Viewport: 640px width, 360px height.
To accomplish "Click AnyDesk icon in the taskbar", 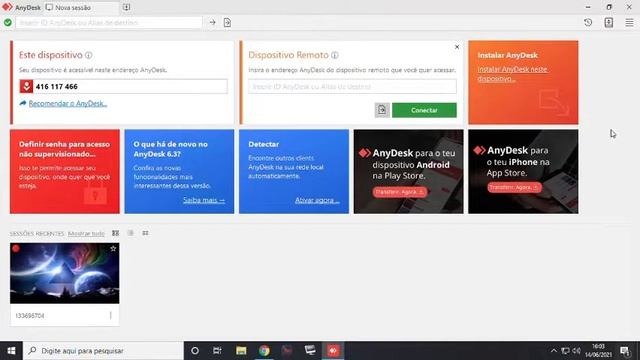I will coord(333,351).
